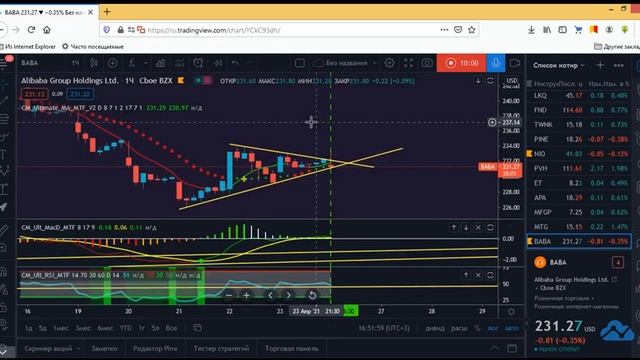Move the RSI pane up
Screen dimensions: 640x360
[x=466, y=276]
